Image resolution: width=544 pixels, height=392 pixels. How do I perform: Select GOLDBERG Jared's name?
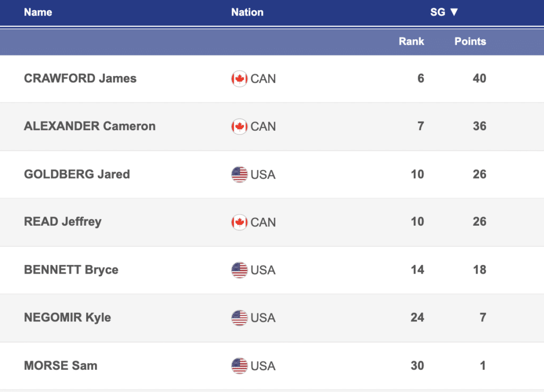(x=77, y=174)
